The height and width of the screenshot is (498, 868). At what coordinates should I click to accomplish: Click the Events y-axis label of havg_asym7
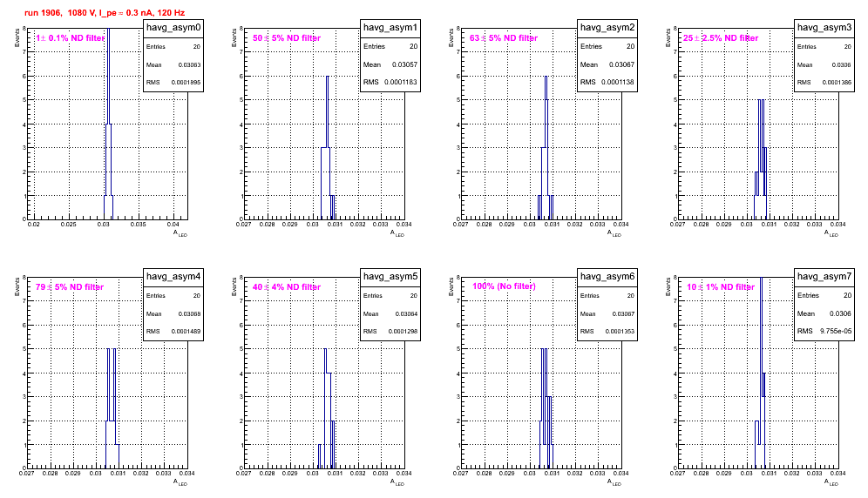[x=668, y=286]
